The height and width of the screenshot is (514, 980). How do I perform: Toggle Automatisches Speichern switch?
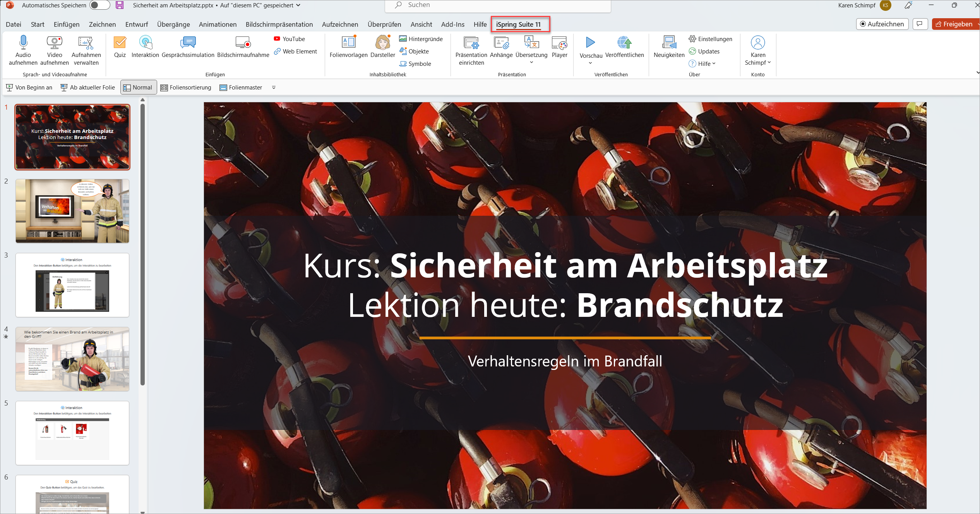pos(99,5)
